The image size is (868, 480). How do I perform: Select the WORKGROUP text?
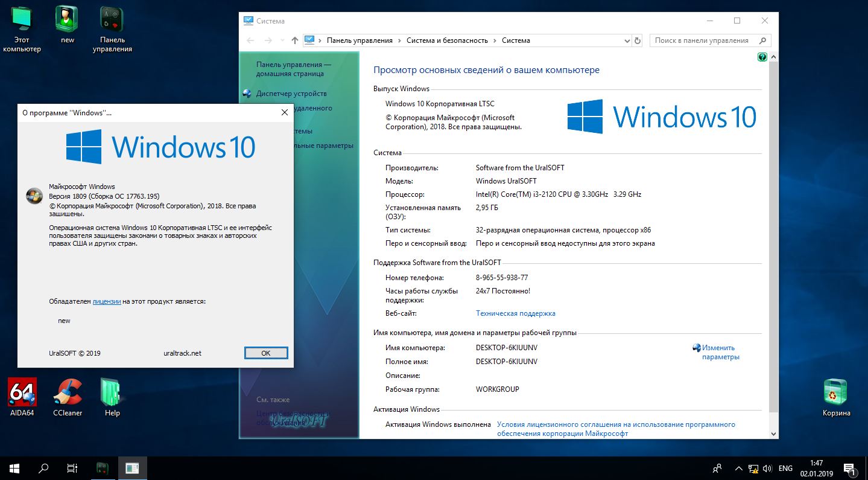click(x=497, y=389)
